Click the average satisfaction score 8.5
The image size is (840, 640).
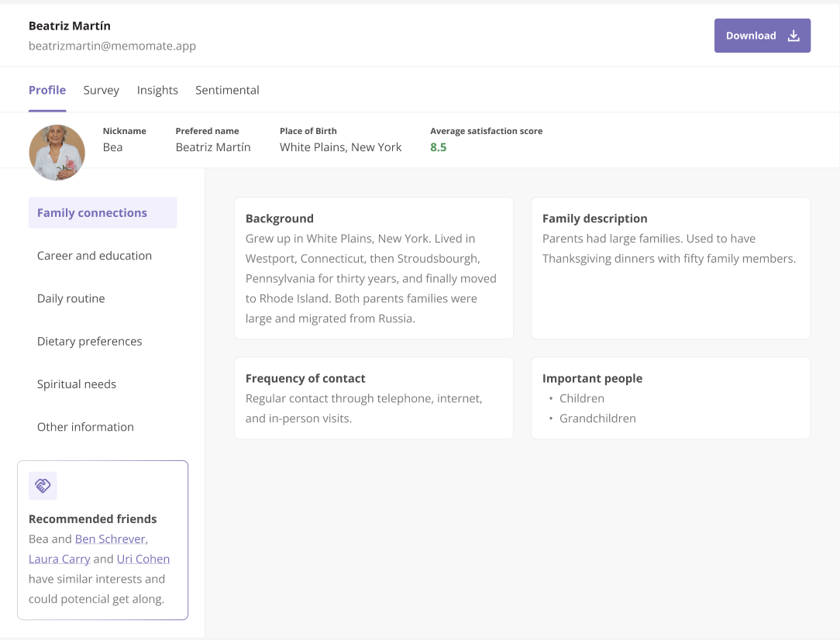click(x=439, y=147)
